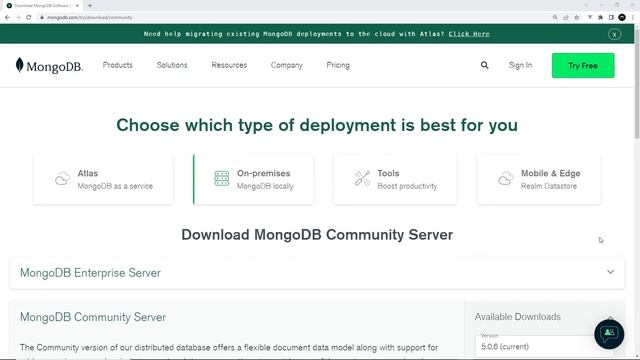Click the Mobile & Edge cloud icon

[x=505, y=179]
